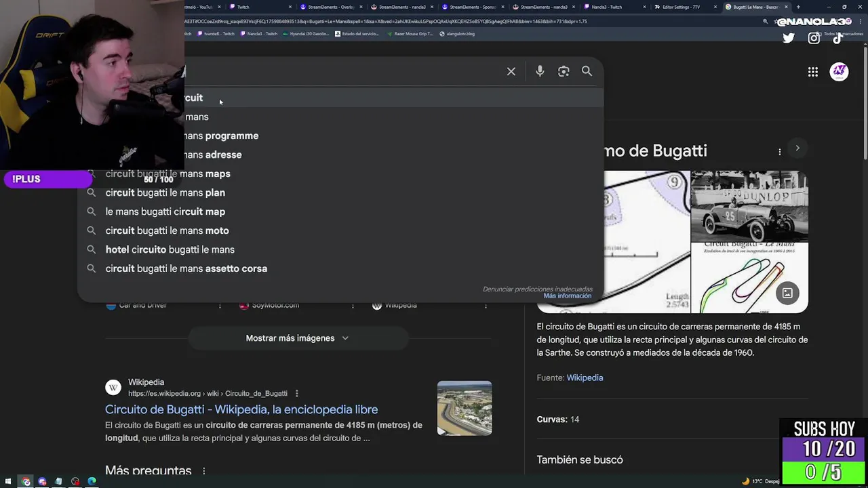The height and width of the screenshot is (488, 868).
Task: Click the weather widget in system tray
Action: click(761, 481)
